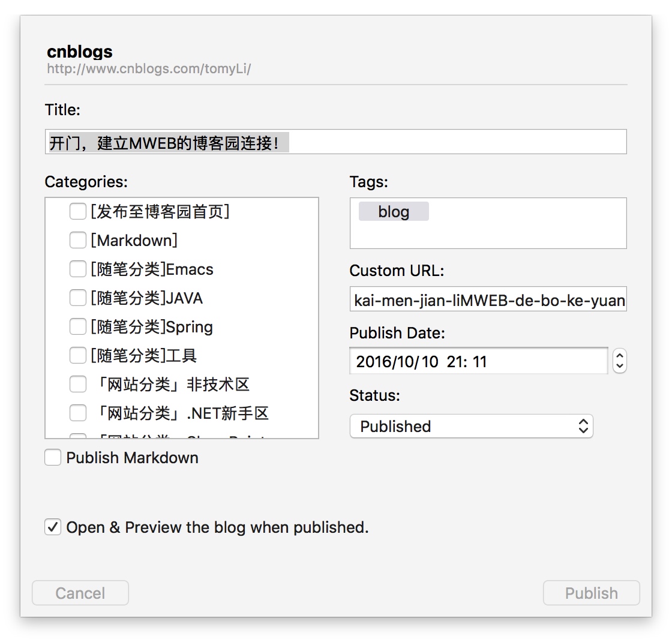Click the Custom URL: label
The width and height of the screenshot is (672, 642).
(397, 271)
